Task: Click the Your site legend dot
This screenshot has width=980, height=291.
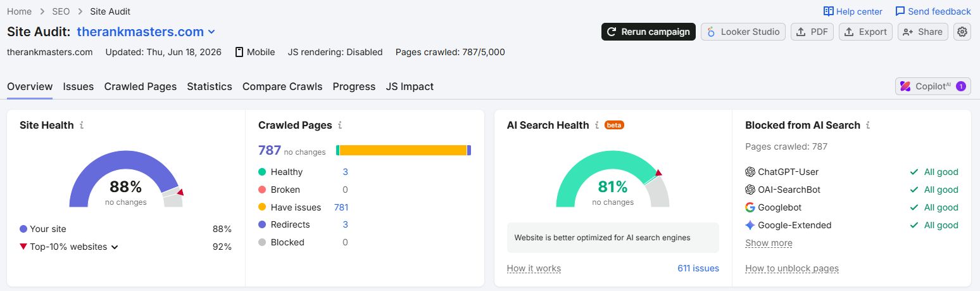Action: [x=23, y=229]
